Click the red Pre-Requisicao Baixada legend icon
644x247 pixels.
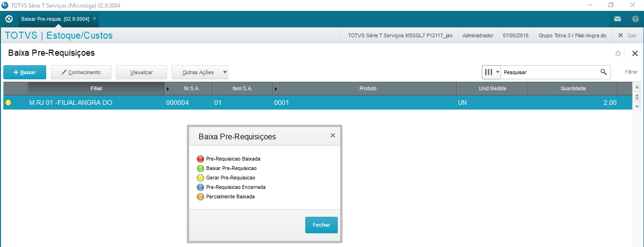pos(201,159)
